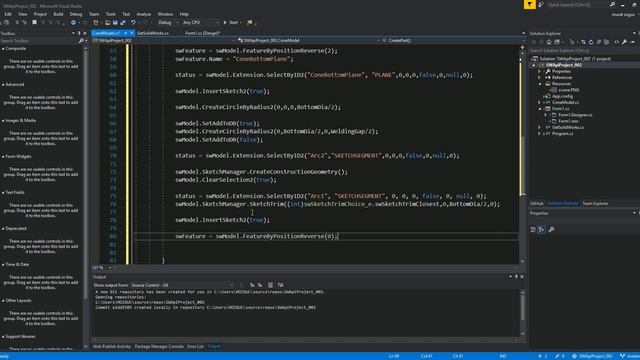
Task: Collapse the Time & Date toolbox group
Action: pyautogui.click(x=3, y=264)
